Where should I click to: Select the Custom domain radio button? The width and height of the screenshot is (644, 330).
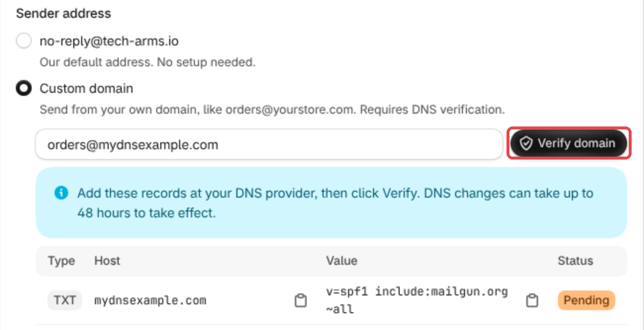tap(24, 89)
